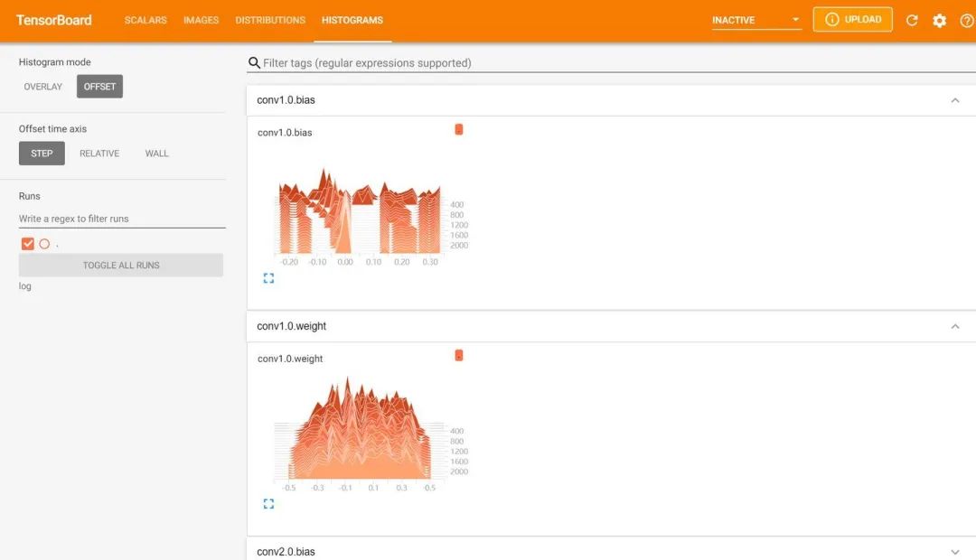
Task: Open the DISTRIBUTIONS tab
Action: (270, 20)
